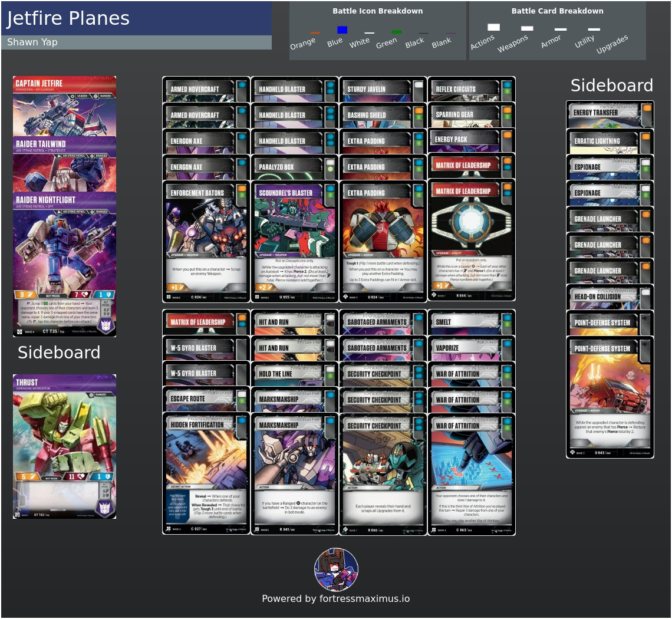Open the Scoundrel's Blaster card

(x=294, y=241)
